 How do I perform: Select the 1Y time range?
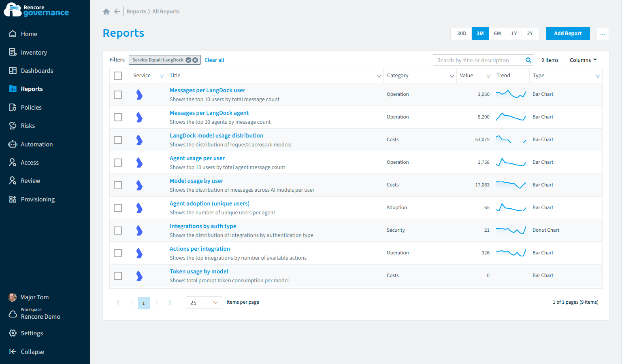(514, 34)
